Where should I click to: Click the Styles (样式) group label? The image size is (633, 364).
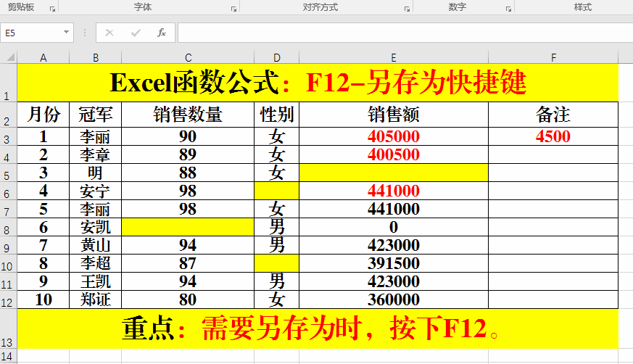coord(582,7)
